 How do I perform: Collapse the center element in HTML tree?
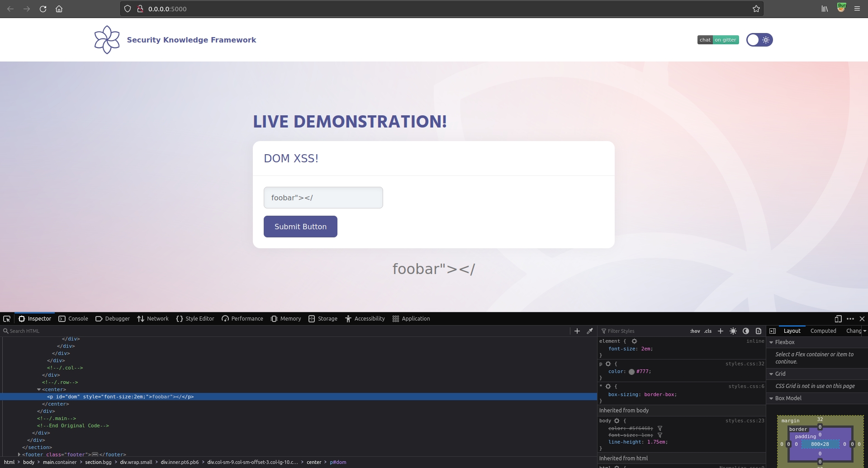click(39, 389)
